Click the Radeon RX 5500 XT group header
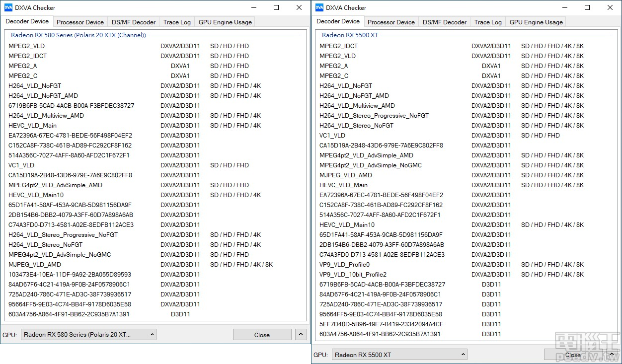The height and width of the screenshot is (364, 622). [350, 35]
